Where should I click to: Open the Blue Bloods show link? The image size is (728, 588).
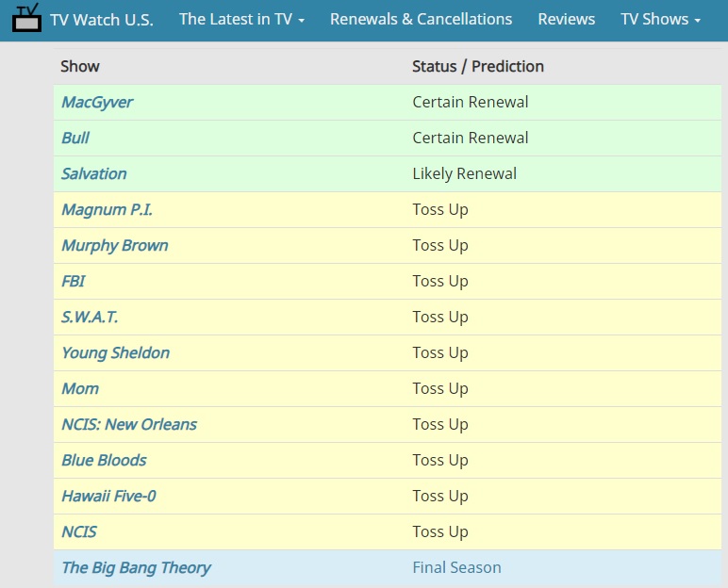[x=104, y=461]
